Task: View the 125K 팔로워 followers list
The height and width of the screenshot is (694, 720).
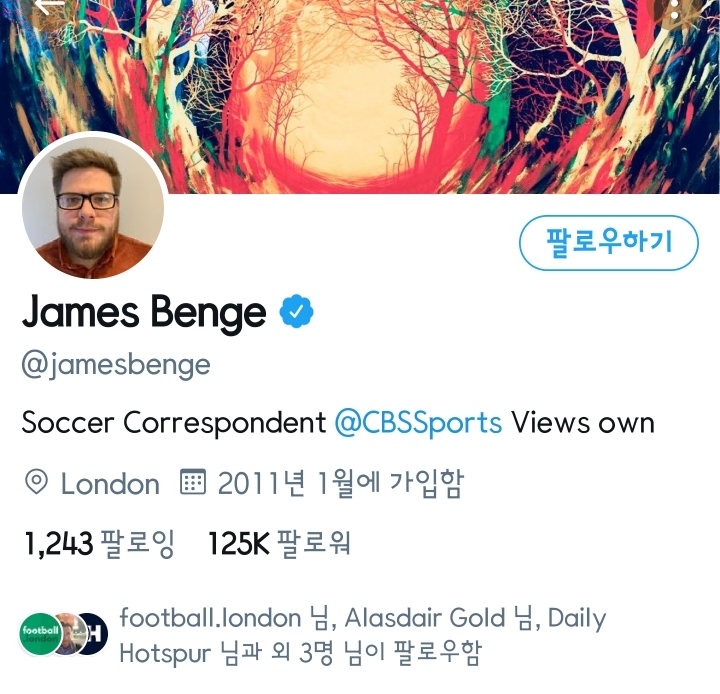Action: tap(280, 544)
